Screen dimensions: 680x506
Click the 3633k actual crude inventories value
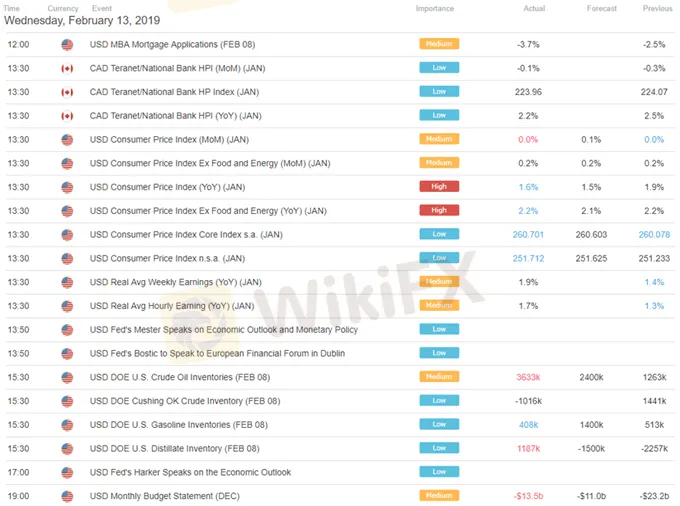pyautogui.click(x=528, y=377)
